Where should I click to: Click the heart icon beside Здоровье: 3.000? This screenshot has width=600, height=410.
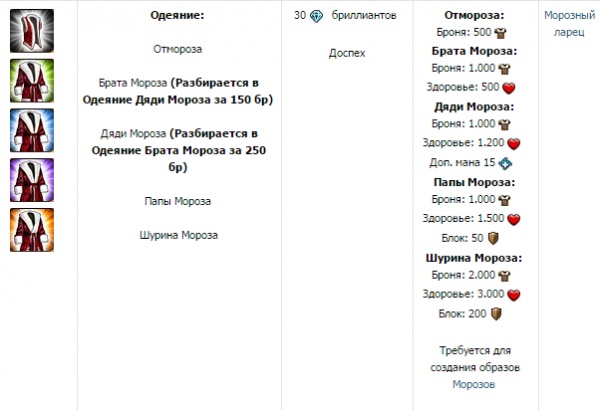514,295
